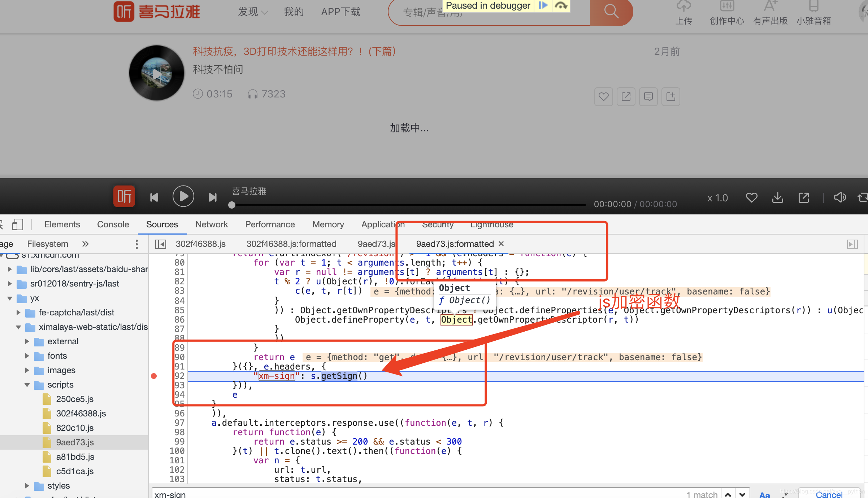Click the orange search magnifier button
This screenshot has height=498, width=868.
(611, 12)
